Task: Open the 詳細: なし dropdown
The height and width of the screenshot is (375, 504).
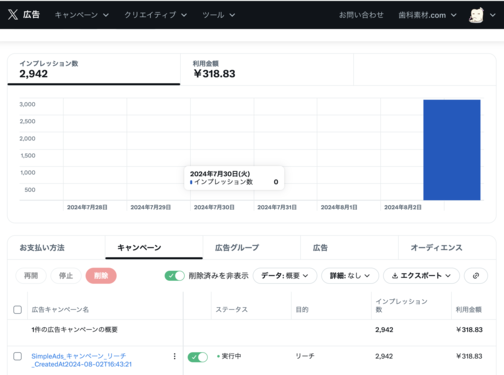Action: (350, 276)
